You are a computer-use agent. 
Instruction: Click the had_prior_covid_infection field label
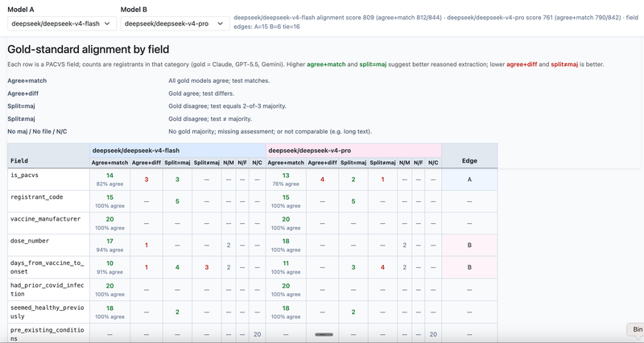[x=47, y=289]
